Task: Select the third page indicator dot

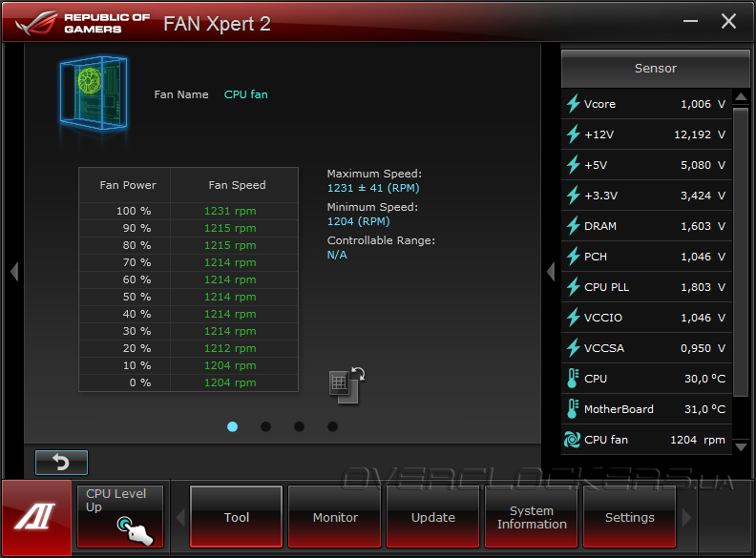Action: [x=299, y=426]
